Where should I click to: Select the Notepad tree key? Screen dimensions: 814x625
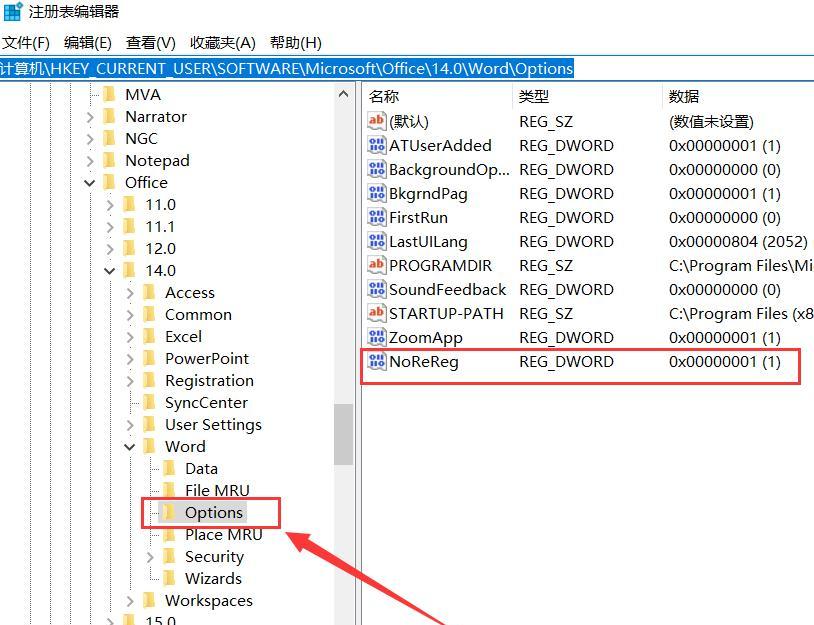click(x=157, y=161)
